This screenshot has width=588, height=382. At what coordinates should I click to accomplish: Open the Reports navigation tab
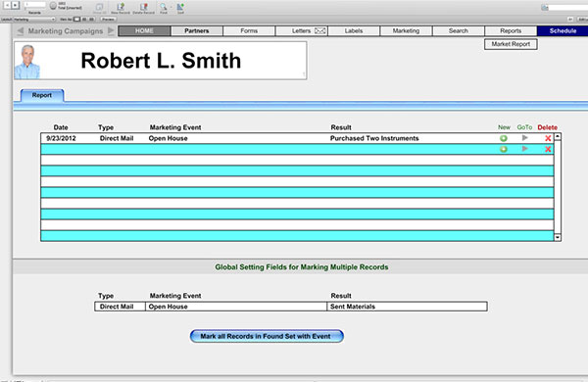pos(511,30)
